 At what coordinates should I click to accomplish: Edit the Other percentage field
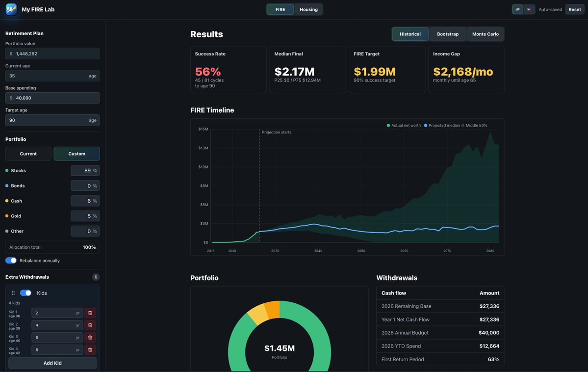point(85,231)
